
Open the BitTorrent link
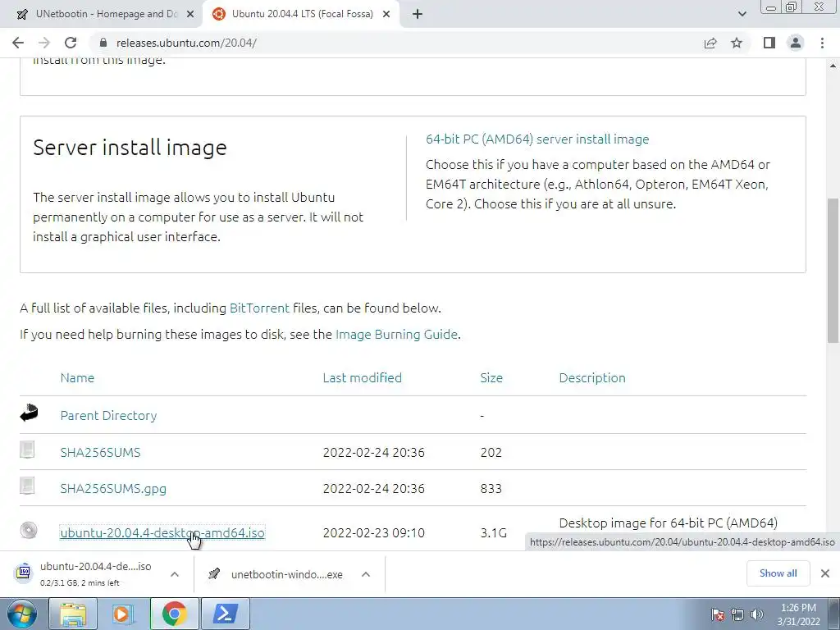click(x=259, y=308)
